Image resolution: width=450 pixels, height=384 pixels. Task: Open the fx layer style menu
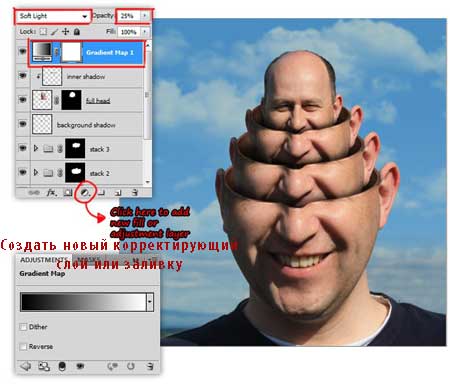click(51, 192)
